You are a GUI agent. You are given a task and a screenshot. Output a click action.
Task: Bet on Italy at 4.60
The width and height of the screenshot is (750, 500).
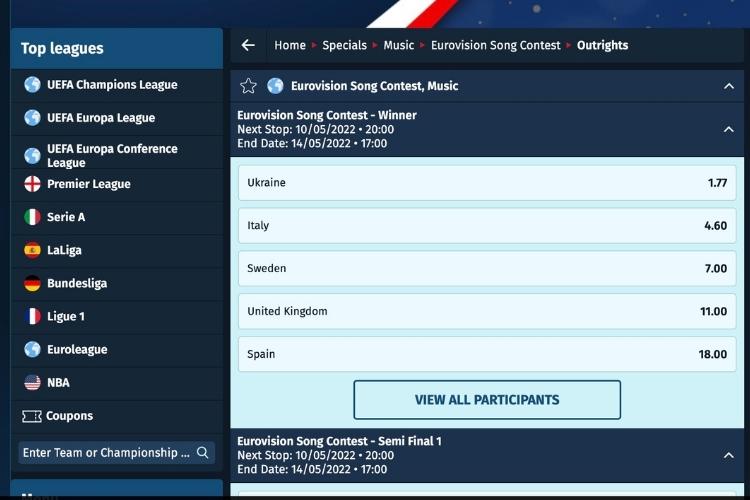487,225
